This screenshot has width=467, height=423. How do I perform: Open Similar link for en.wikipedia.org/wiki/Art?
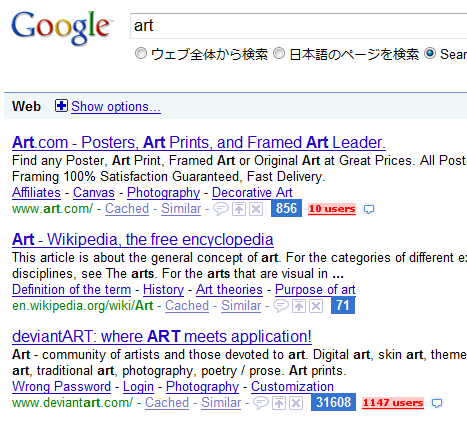(241, 306)
